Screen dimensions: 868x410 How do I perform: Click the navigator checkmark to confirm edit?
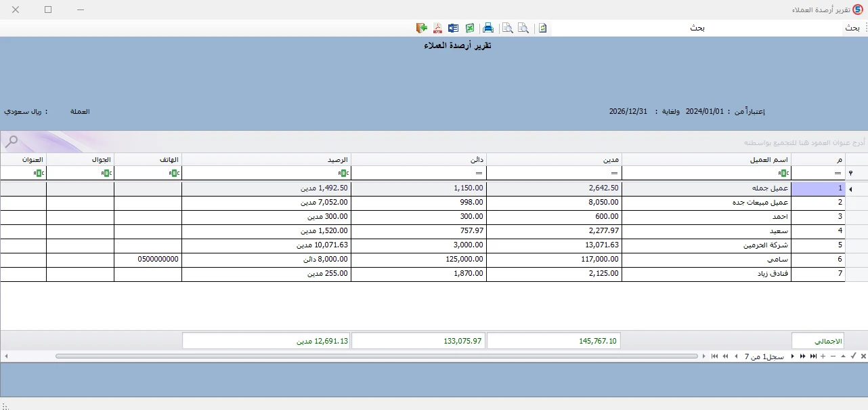[x=853, y=356]
